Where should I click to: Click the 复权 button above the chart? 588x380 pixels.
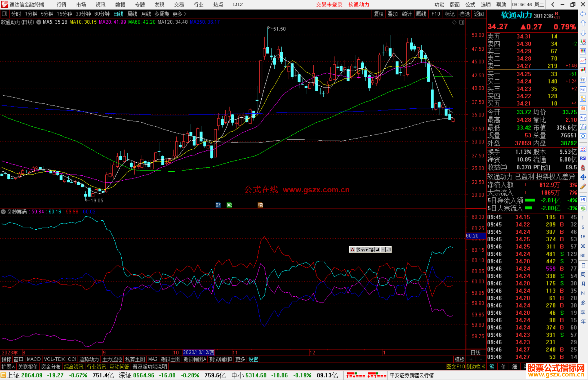(x=379, y=14)
